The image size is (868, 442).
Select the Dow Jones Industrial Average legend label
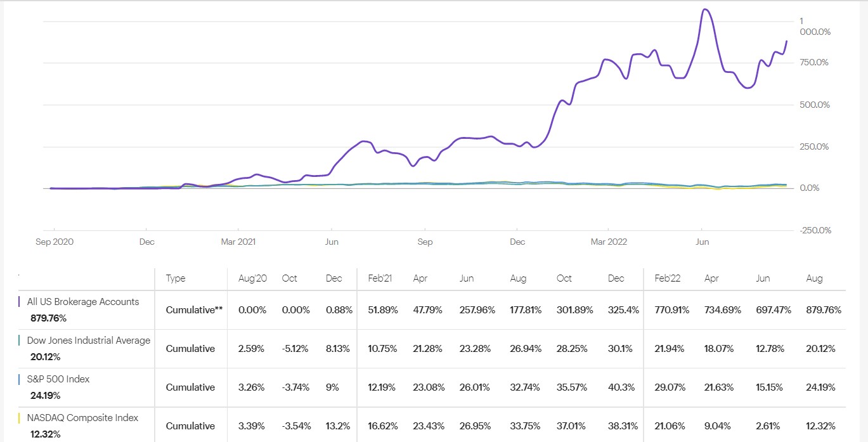coord(88,341)
